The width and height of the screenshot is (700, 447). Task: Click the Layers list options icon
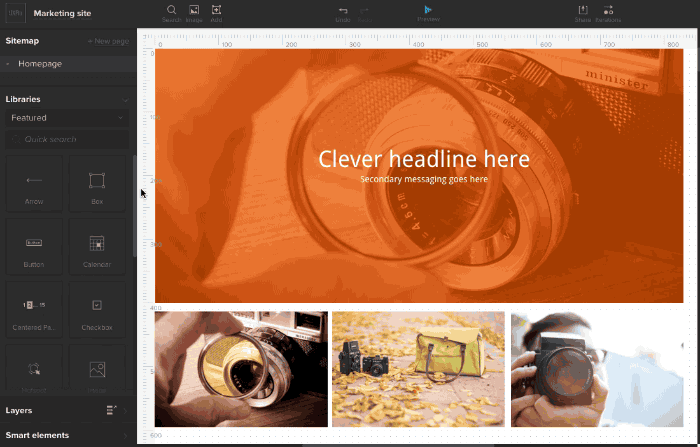[112, 410]
